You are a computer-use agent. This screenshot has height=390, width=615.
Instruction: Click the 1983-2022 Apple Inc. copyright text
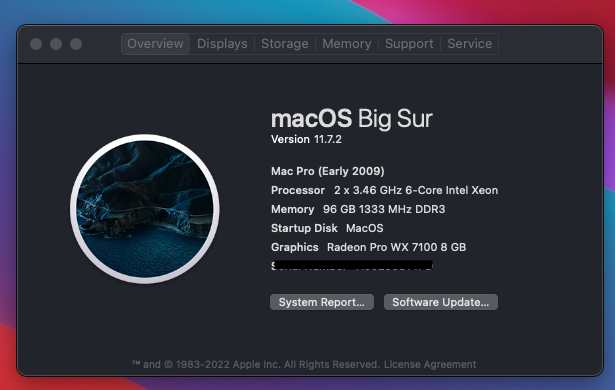tap(256, 364)
